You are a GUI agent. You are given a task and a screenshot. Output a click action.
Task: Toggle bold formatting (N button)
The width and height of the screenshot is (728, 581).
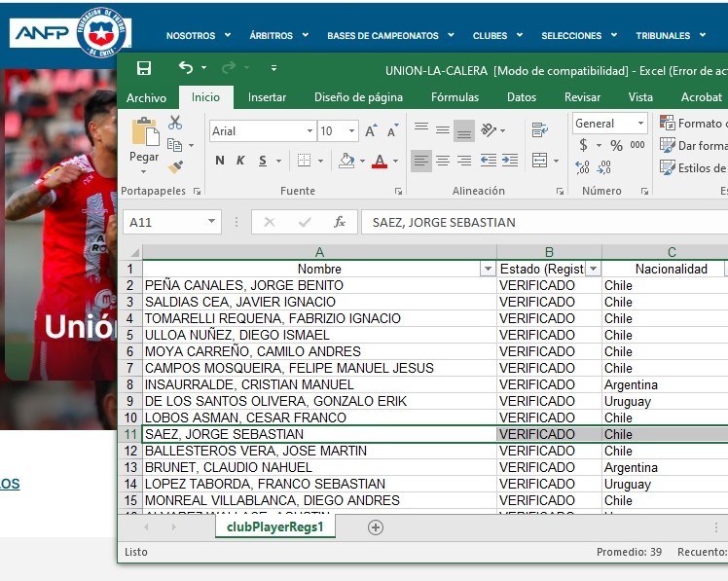click(x=219, y=161)
